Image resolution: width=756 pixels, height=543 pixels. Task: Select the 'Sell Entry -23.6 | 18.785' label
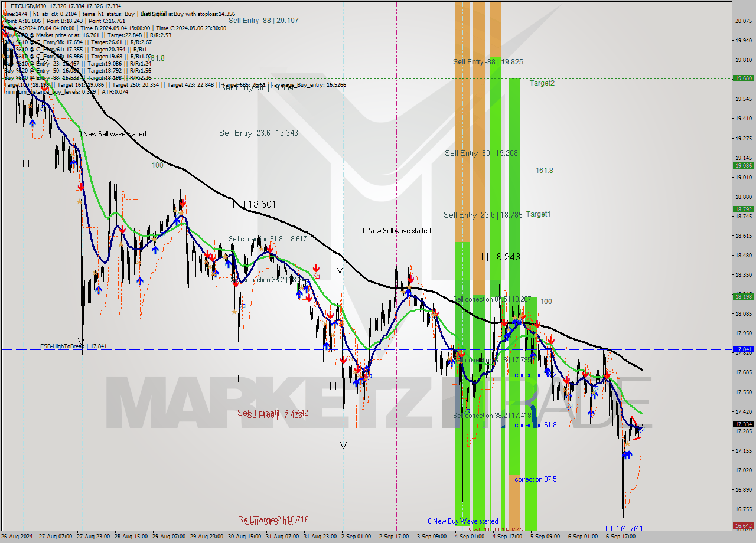pyautogui.click(x=483, y=215)
